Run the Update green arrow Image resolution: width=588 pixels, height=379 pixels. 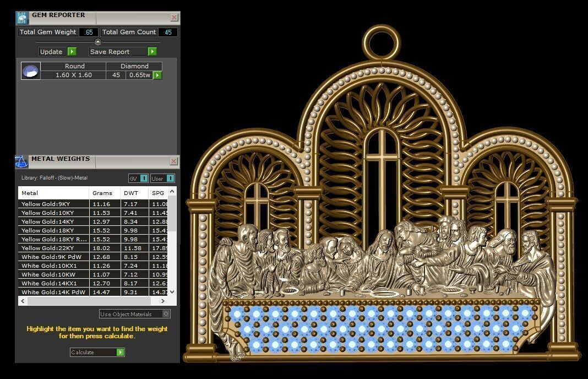[x=72, y=51]
